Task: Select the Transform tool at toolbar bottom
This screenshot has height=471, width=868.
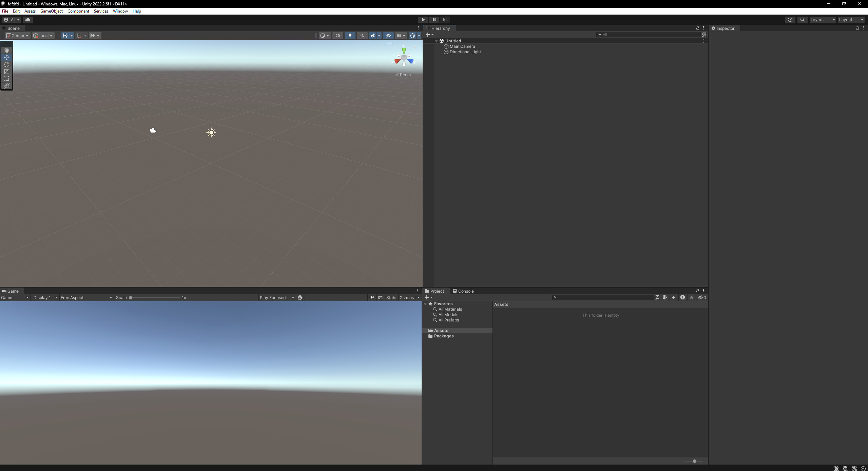Action: point(7,86)
